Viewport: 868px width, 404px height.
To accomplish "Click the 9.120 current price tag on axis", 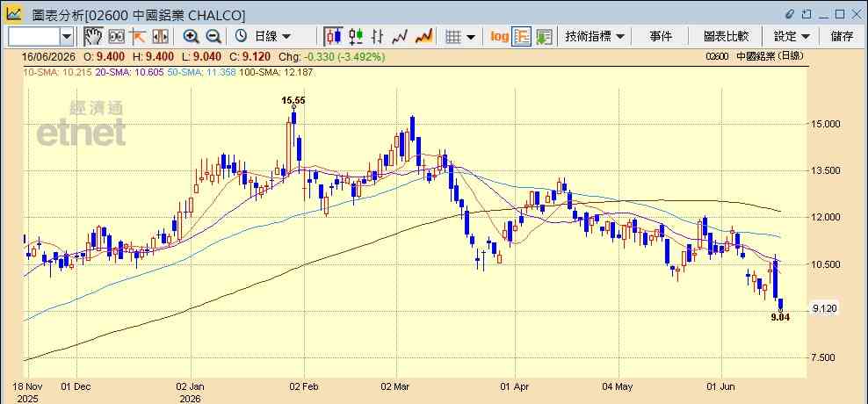I will pos(824,309).
